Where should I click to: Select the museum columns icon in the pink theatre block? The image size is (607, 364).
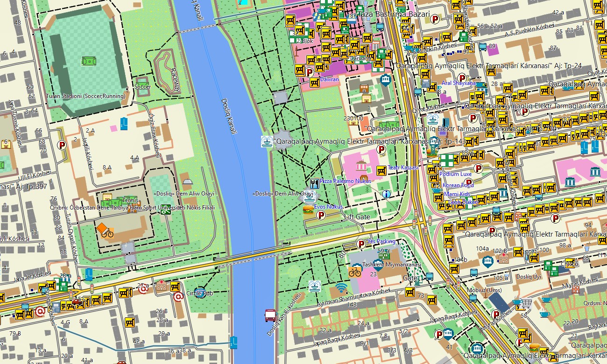[361, 166]
